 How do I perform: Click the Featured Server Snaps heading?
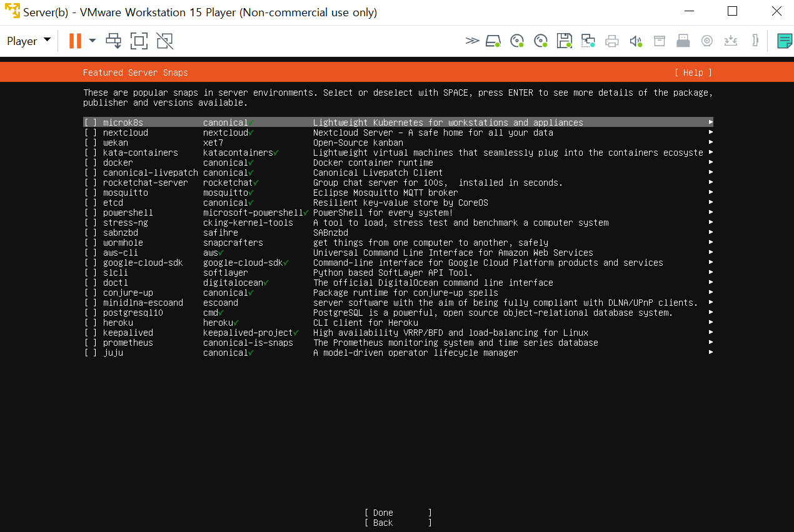[x=136, y=73]
